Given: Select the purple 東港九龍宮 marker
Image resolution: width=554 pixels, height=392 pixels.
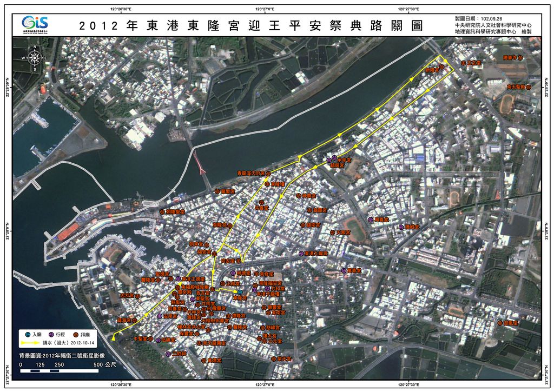Looking at the screenshot, I should (x=301, y=253).
